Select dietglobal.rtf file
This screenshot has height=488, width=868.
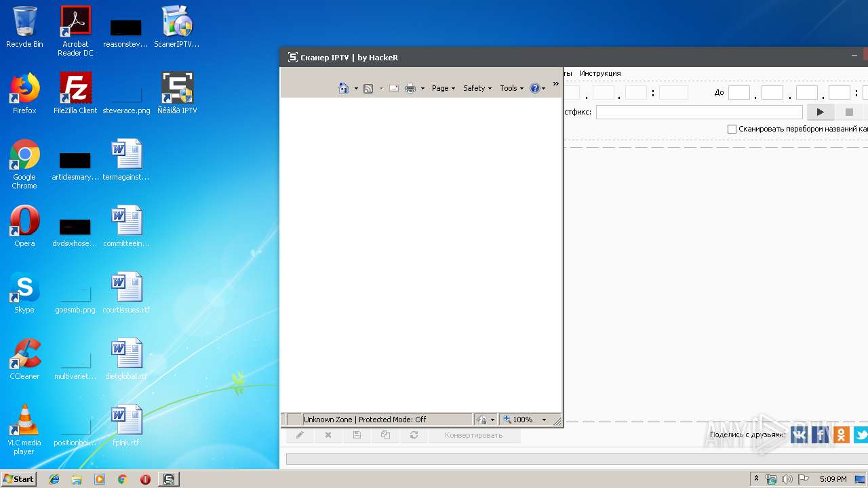[126, 359]
